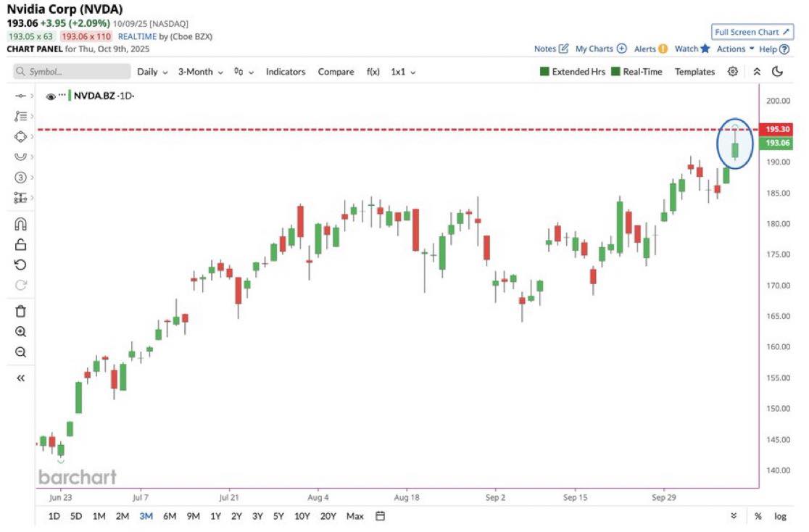809x532 pixels.
Task: Pick the arc curve drawing tool
Action: click(x=20, y=157)
